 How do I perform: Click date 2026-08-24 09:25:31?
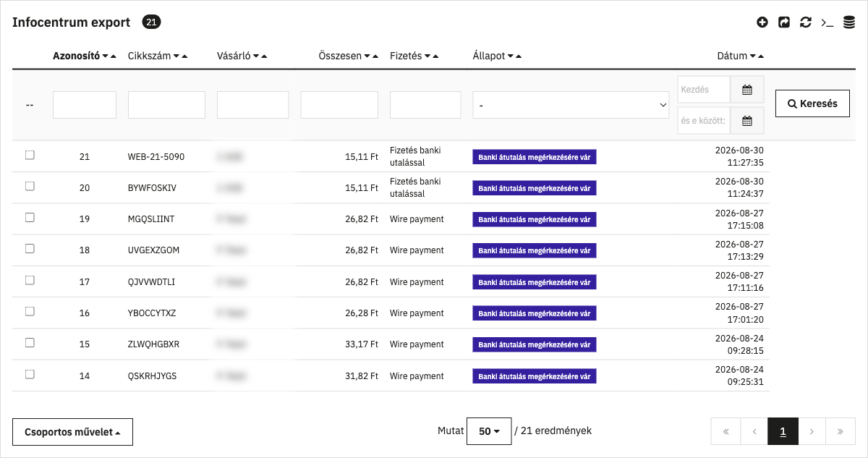(x=739, y=376)
